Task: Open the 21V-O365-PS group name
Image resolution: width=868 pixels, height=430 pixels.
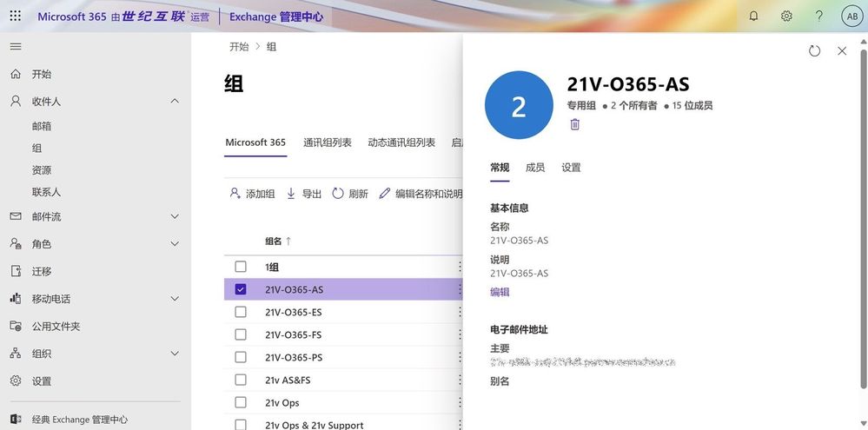Action: click(x=294, y=358)
